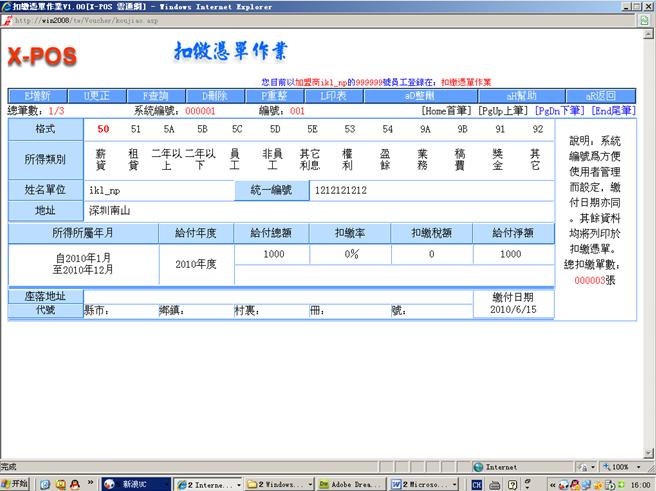Select format code 9B

462,129
